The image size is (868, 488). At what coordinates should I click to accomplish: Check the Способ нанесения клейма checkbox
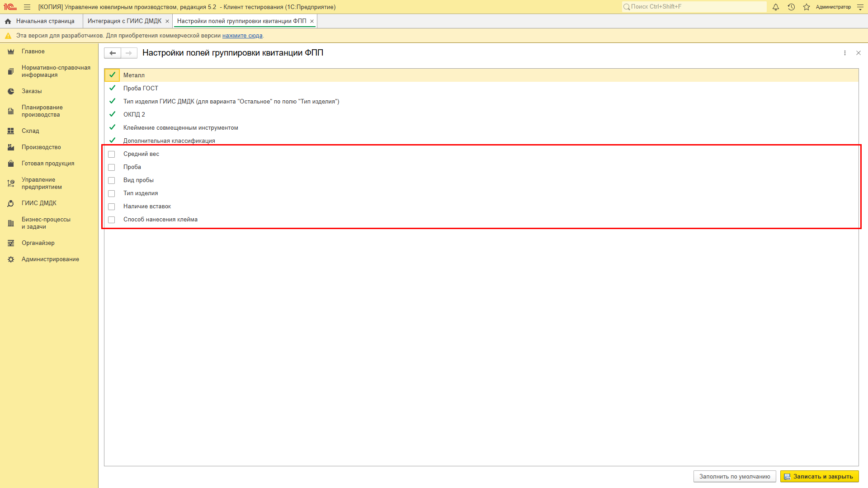pyautogui.click(x=112, y=220)
